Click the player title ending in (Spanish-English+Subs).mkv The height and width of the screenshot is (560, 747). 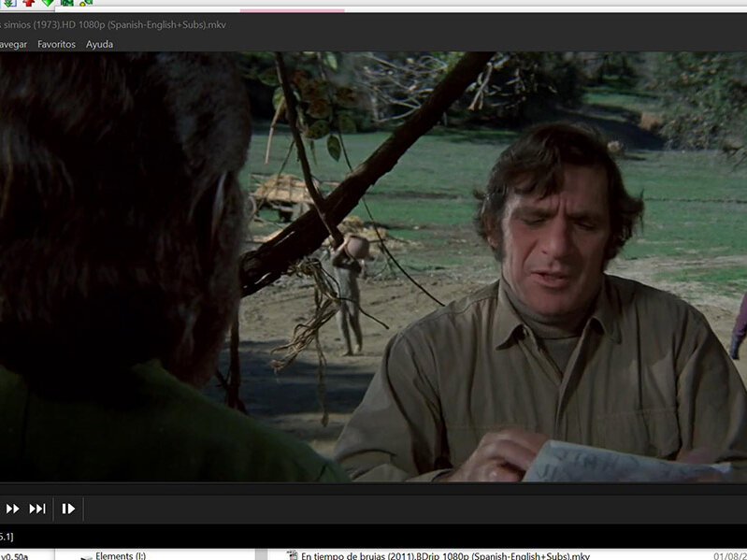click(x=113, y=24)
